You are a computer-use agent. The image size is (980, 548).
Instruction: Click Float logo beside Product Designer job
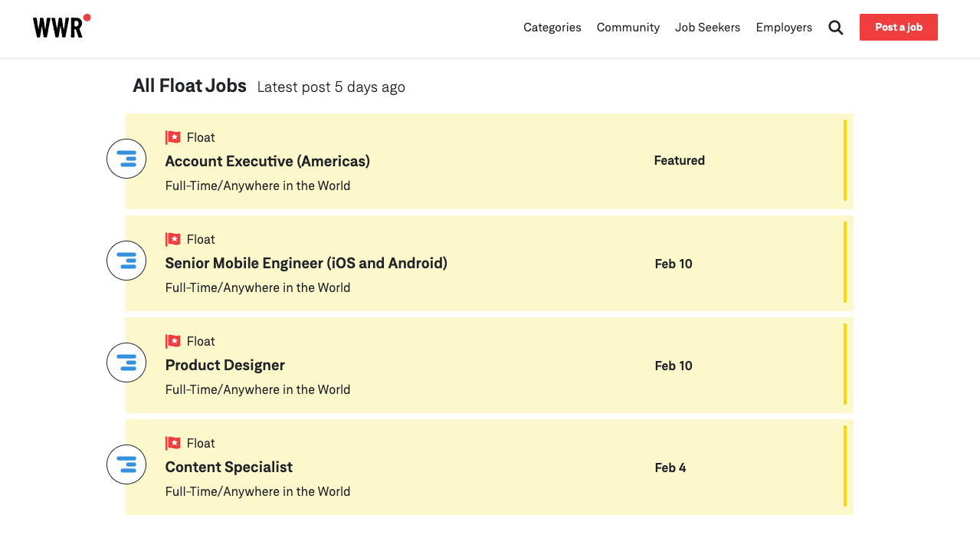[x=126, y=363]
